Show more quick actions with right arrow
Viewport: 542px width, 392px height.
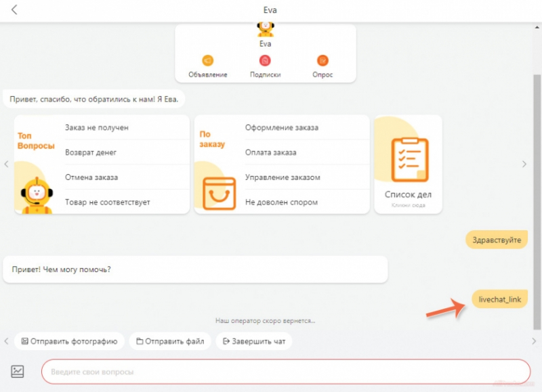point(534,341)
